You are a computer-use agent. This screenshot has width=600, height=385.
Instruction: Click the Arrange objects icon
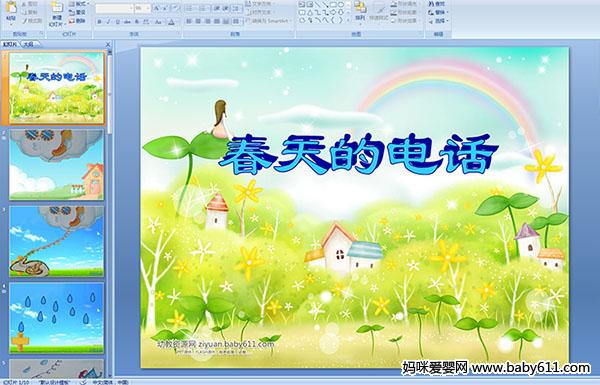click(x=360, y=11)
